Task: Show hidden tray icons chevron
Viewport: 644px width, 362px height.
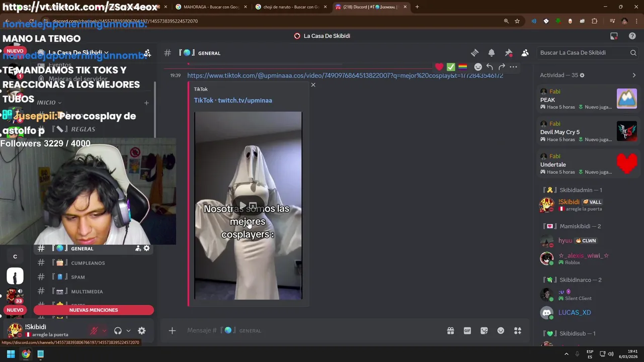Action: 566,354
